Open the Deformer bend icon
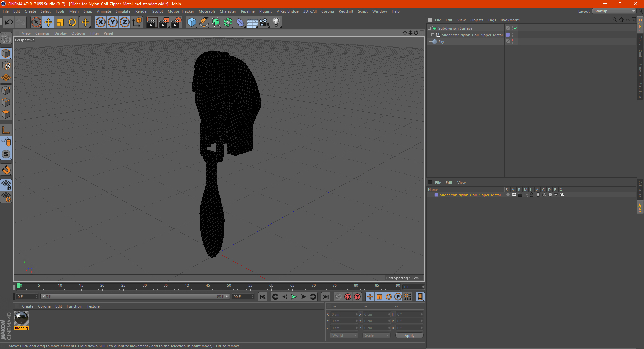The height and width of the screenshot is (349, 644). click(240, 22)
